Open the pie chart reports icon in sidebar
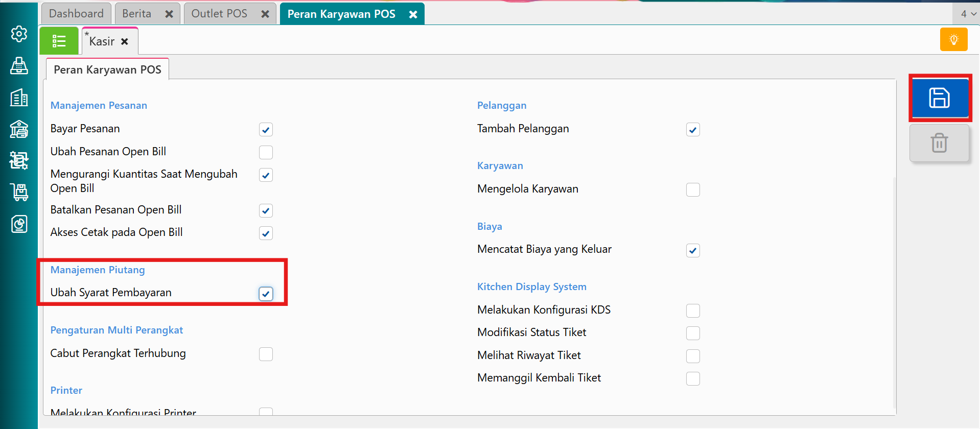 (19, 224)
